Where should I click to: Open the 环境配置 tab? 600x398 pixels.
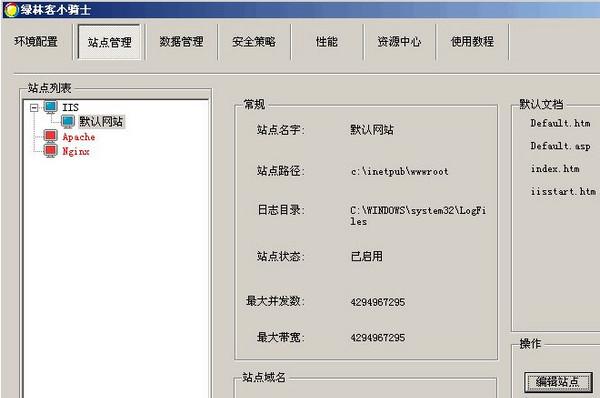pyautogui.click(x=36, y=41)
